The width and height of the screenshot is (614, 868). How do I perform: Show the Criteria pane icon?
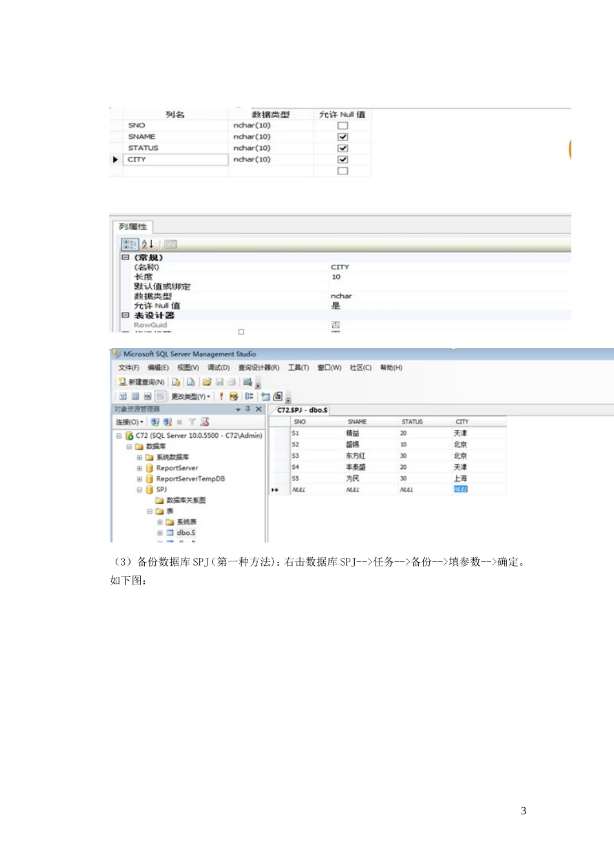pos(135,396)
